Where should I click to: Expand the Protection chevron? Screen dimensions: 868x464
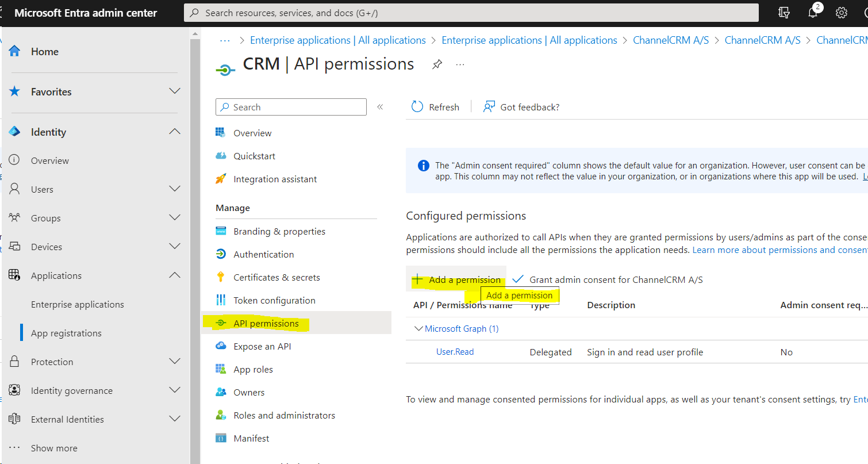point(175,361)
